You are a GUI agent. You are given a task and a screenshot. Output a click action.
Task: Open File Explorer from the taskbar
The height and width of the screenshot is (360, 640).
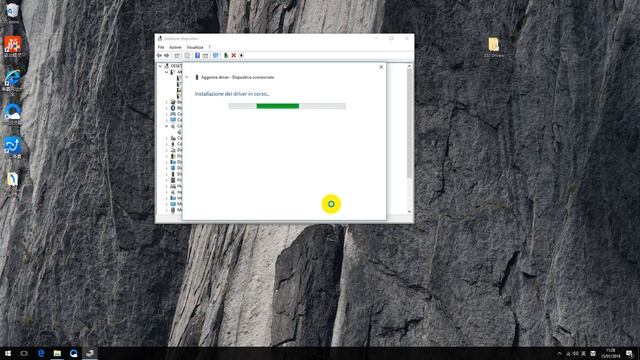(57, 353)
